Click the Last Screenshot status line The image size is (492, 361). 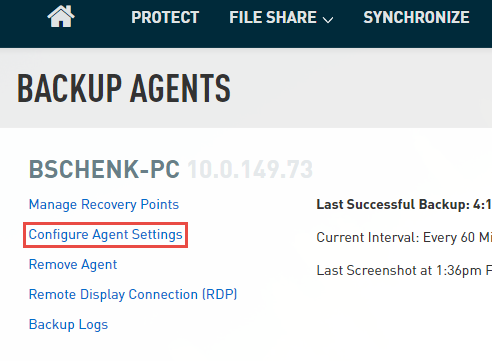click(404, 270)
